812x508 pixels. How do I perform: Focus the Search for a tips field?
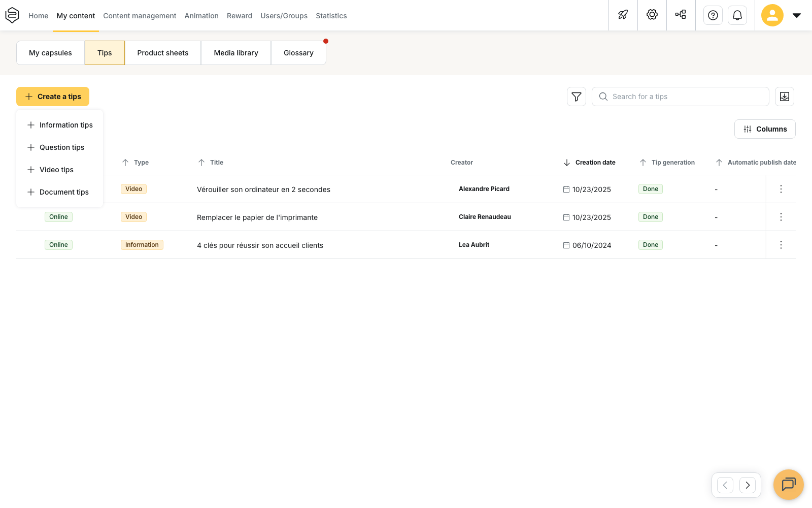[681, 97]
